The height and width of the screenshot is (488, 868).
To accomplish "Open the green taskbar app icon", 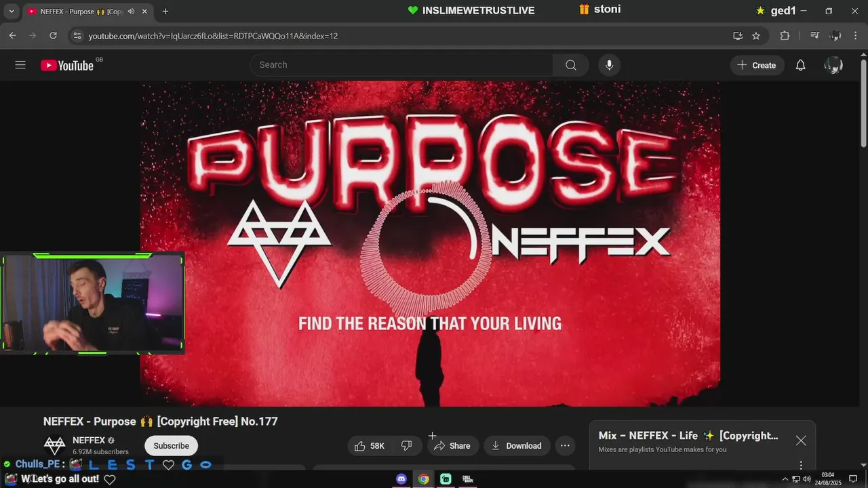I will pos(446,479).
